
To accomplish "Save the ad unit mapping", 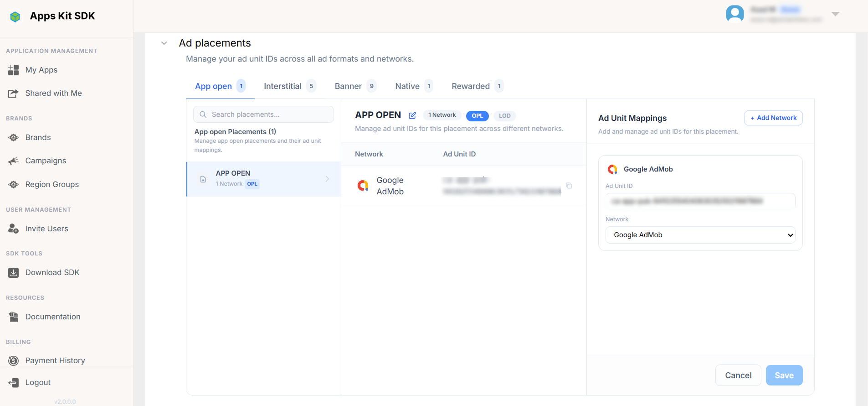I will pos(784,375).
